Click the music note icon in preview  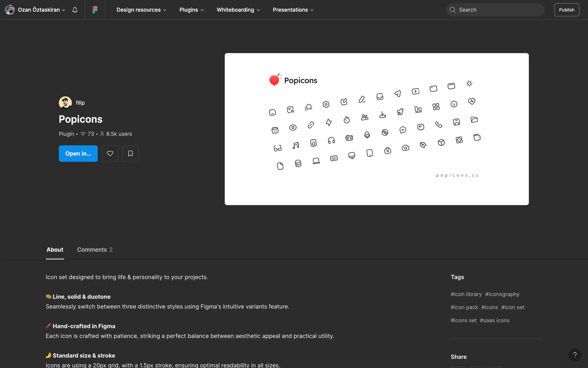(296, 146)
